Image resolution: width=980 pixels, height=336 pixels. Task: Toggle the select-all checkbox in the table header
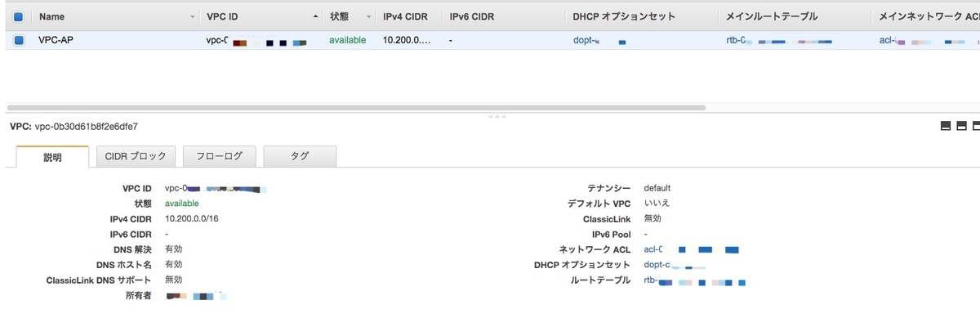(19, 16)
